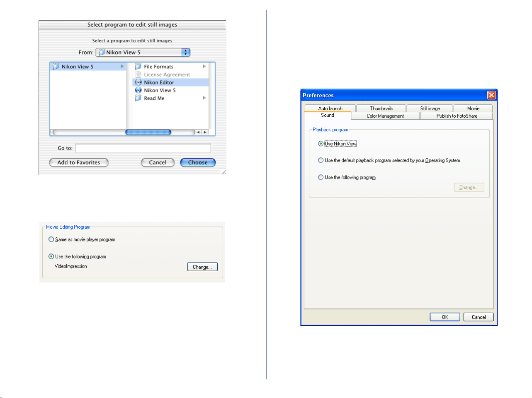Select the Nikon Editor list entry
532x398 pixels.
[x=170, y=82]
